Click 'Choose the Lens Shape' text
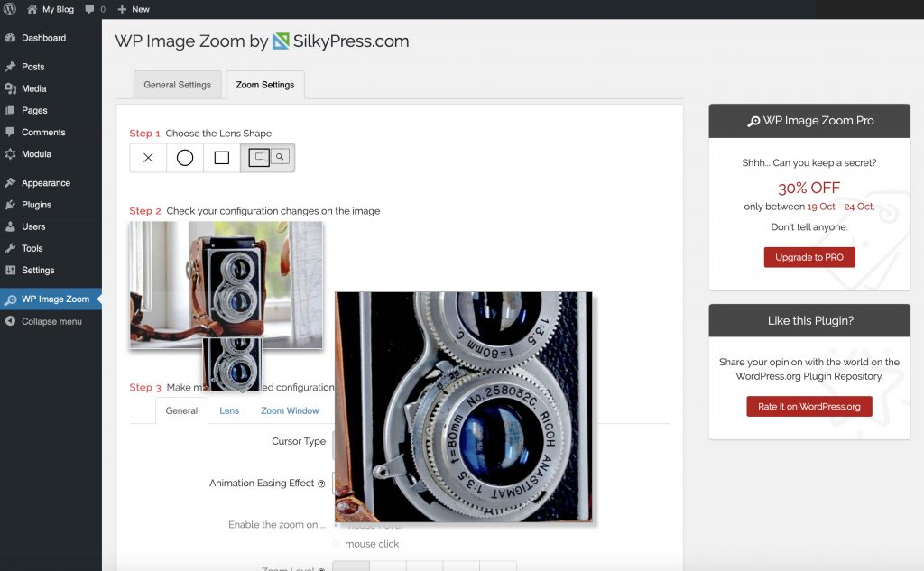The height and width of the screenshot is (571, 924). [218, 134]
